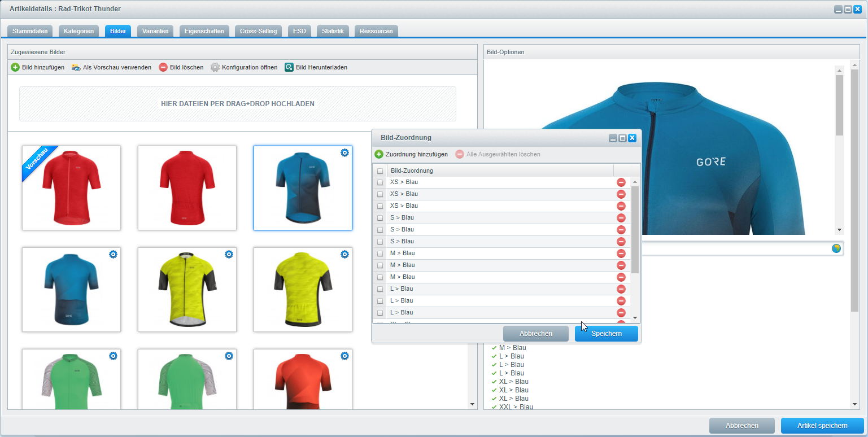Open the Eigenschaften tab
Image resolution: width=868 pixels, height=437 pixels.
[x=204, y=31]
